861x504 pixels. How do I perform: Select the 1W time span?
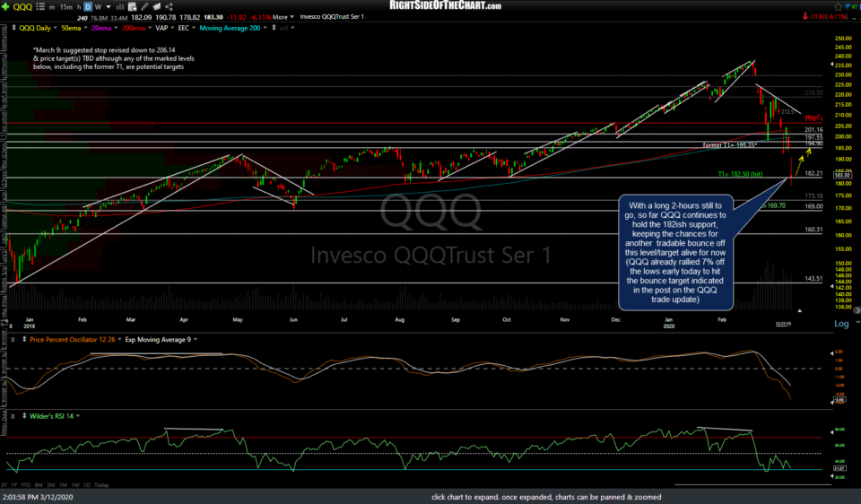(74, 485)
